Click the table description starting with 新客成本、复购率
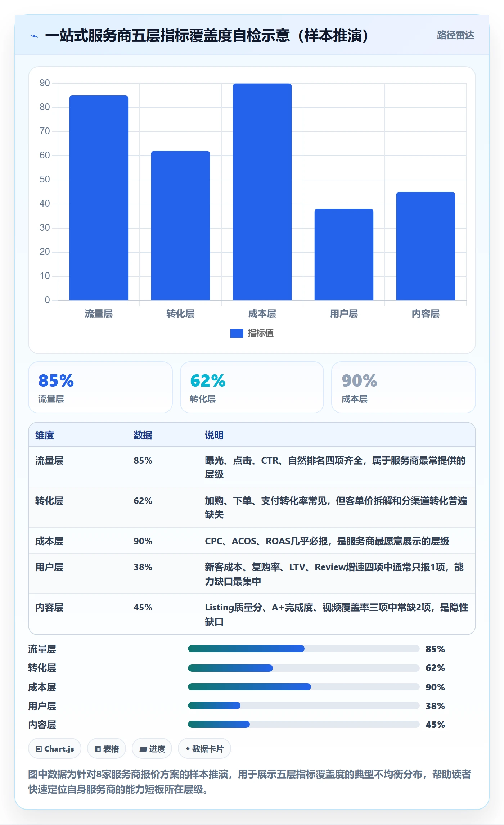The width and height of the screenshot is (504, 825). (x=334, y=574)
